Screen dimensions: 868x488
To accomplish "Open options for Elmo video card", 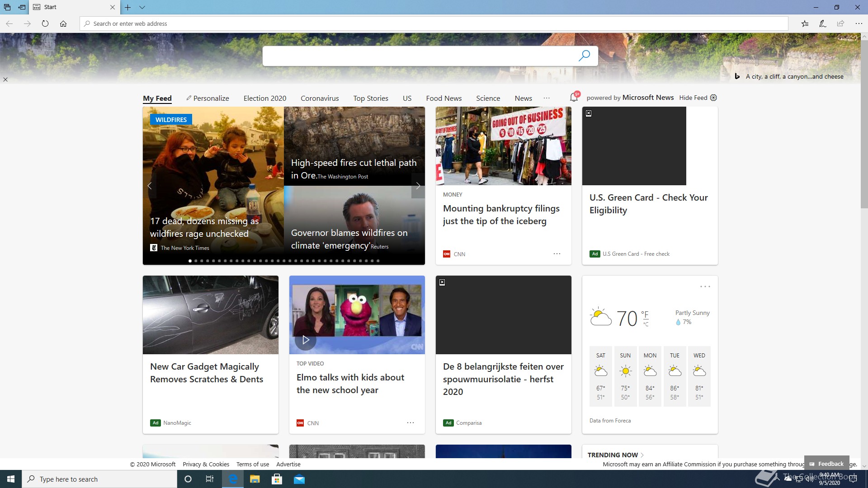I will point(410,423).
